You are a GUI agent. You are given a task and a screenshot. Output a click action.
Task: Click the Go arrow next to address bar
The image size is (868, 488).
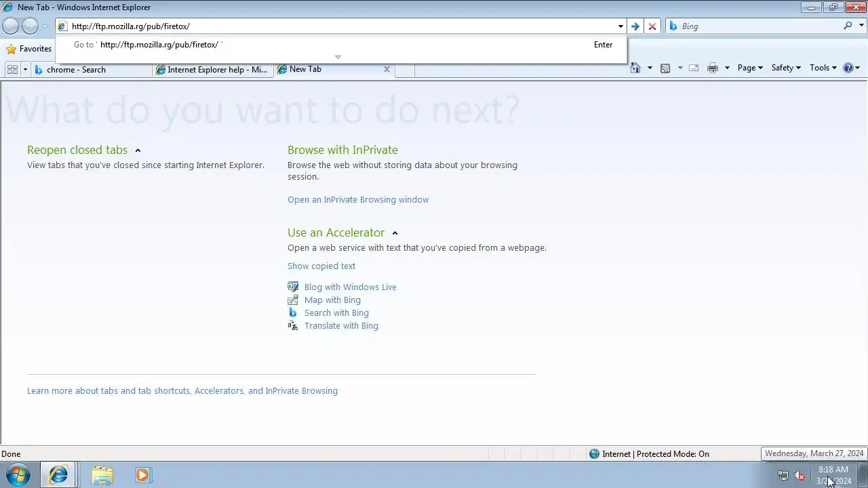(635, 26)
